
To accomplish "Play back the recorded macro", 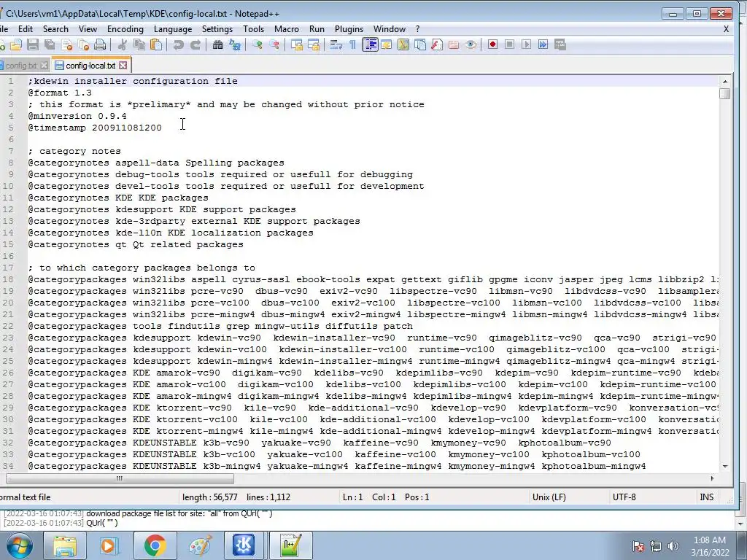I will (526, 44).
